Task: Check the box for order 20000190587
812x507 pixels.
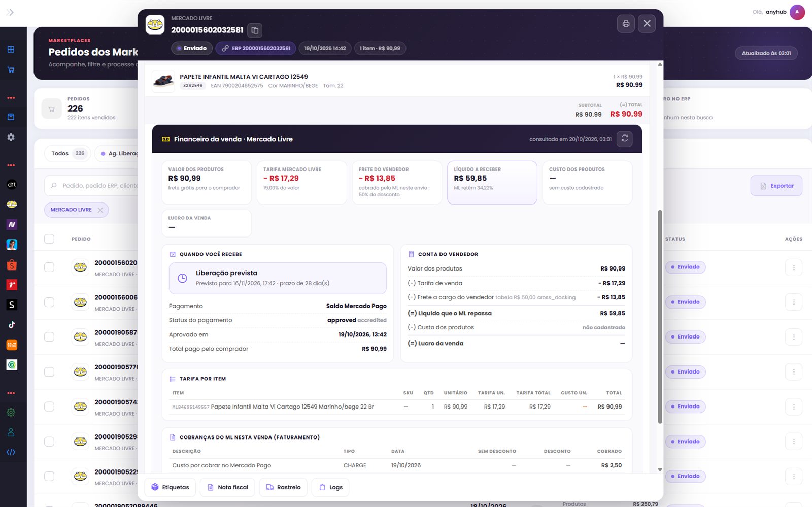Action: (x=49, y=337)
